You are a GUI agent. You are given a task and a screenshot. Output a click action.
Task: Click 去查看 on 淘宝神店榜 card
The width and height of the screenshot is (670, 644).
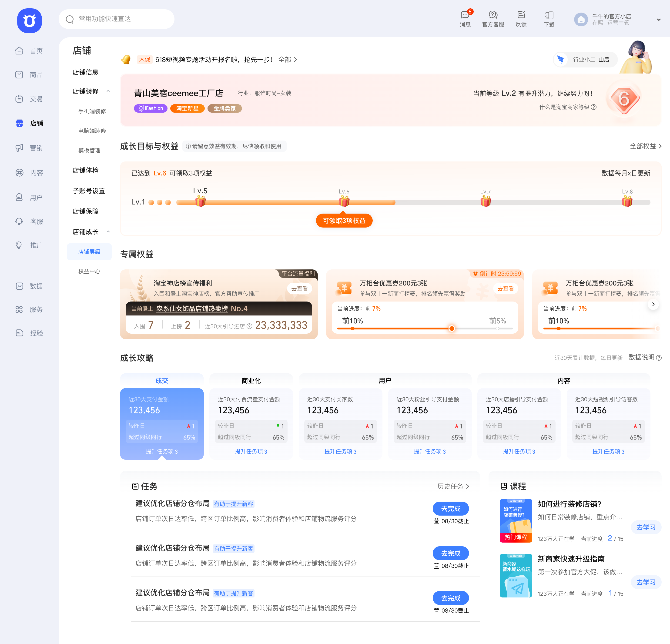point(299,288)
